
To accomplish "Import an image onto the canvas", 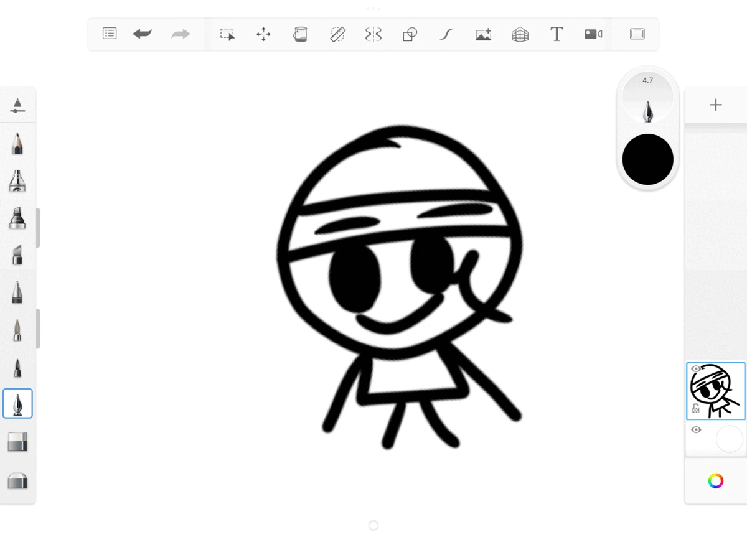I will (x=484, y=34).
